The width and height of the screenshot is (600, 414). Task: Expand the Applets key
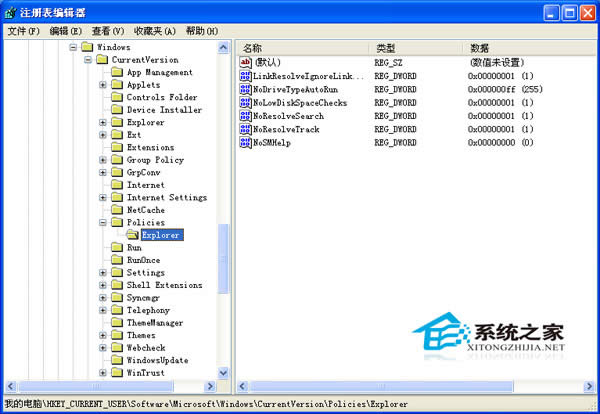[x=103, y=85]
